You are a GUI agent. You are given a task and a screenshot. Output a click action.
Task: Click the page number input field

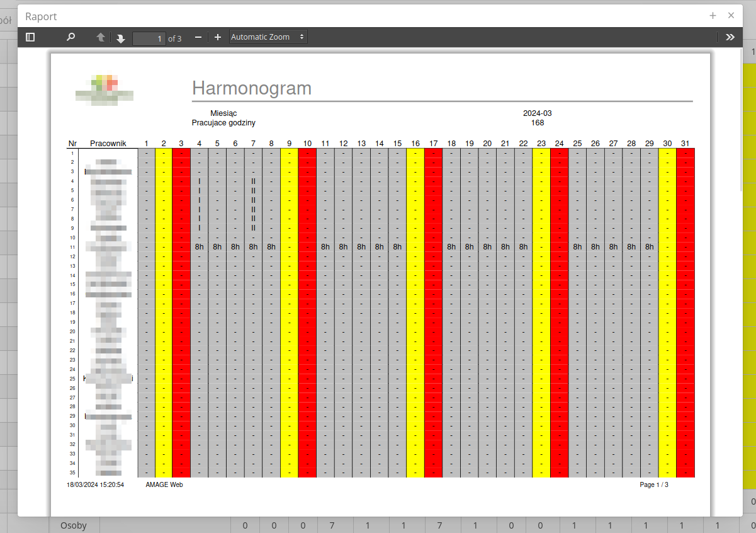click(149, 38)
